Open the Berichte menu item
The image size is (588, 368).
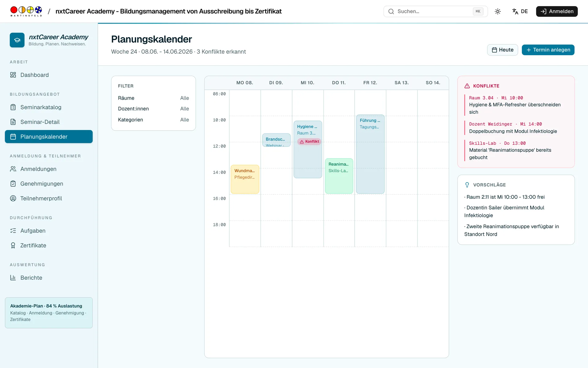coord(49,278)
